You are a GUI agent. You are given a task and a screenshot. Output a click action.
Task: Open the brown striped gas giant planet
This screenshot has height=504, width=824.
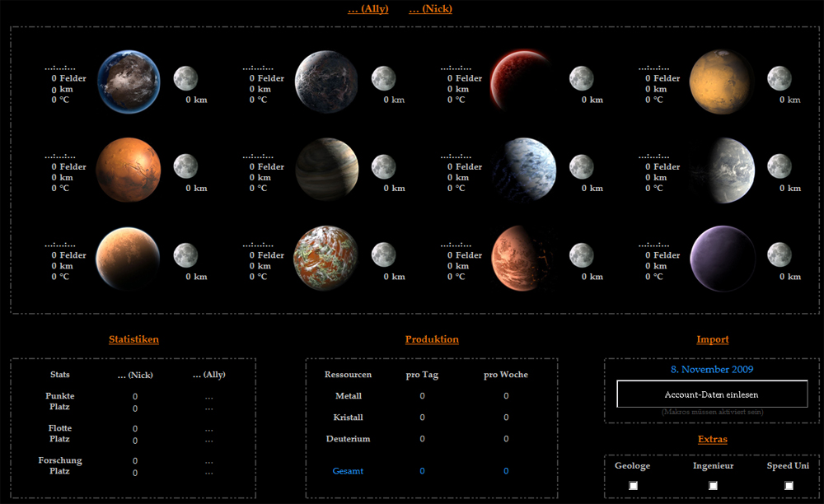pos(326,169)
